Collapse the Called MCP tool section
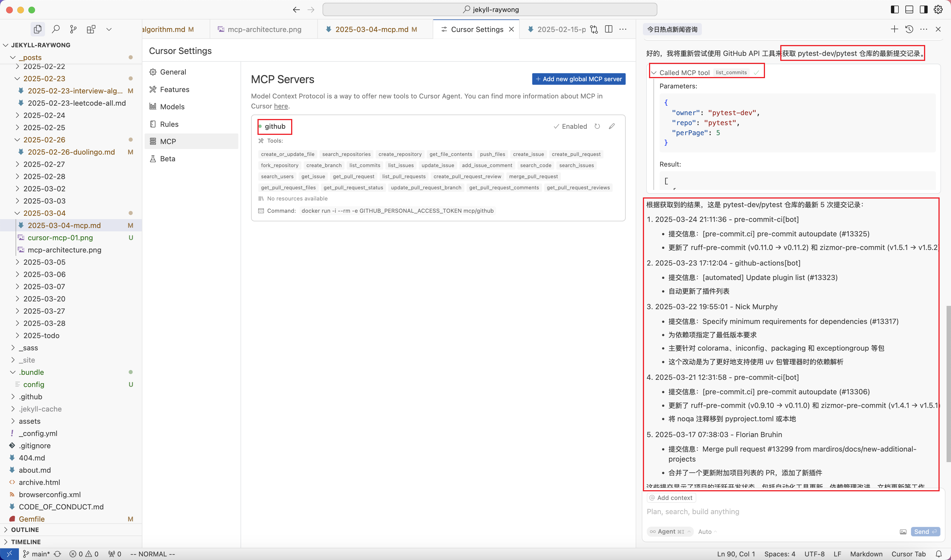This screenshot has height=560, width=951. coord(654,73)
